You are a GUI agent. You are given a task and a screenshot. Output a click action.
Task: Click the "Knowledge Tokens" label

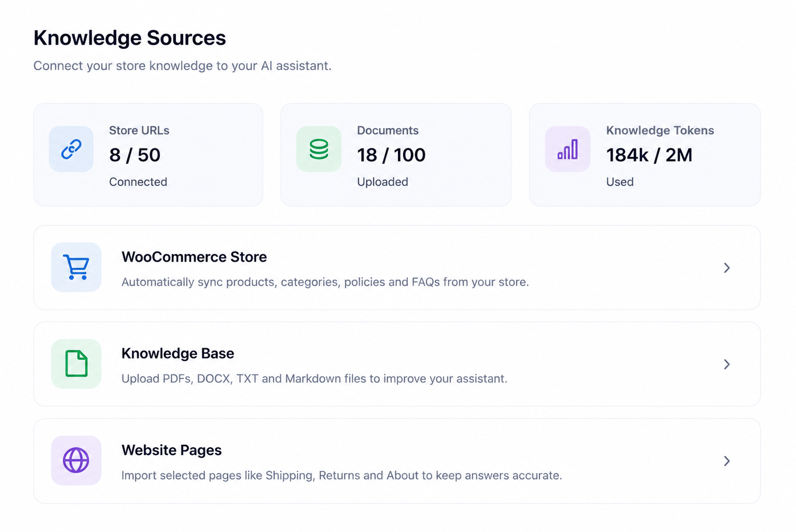pos(660,130)
